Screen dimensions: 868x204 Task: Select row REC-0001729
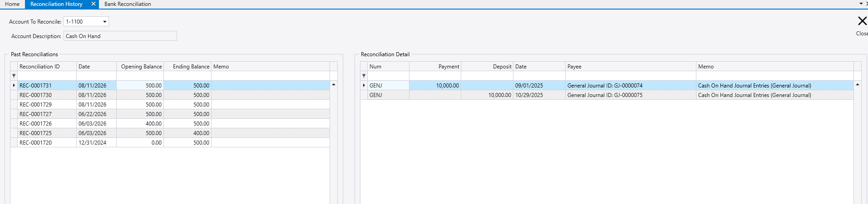tap(170, 104)
